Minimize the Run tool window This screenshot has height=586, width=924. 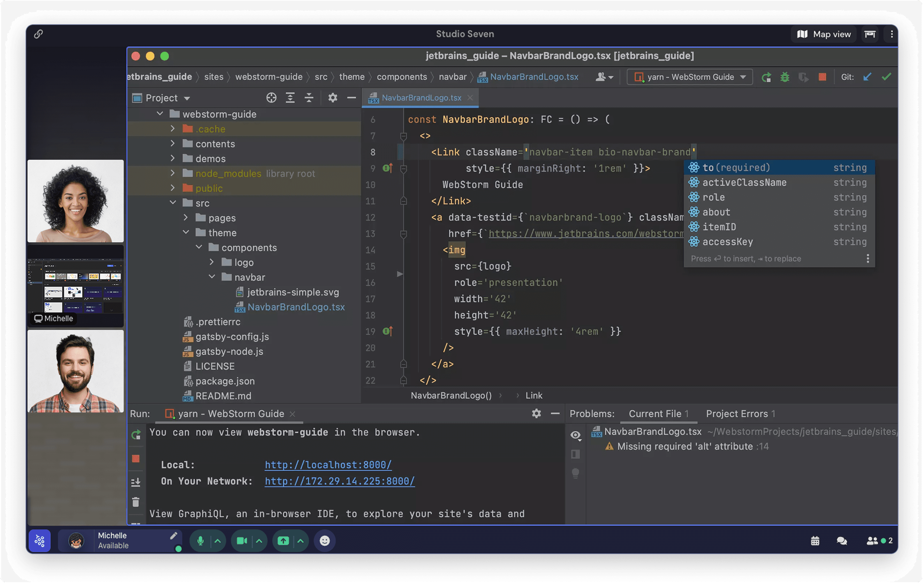point(555,414)
